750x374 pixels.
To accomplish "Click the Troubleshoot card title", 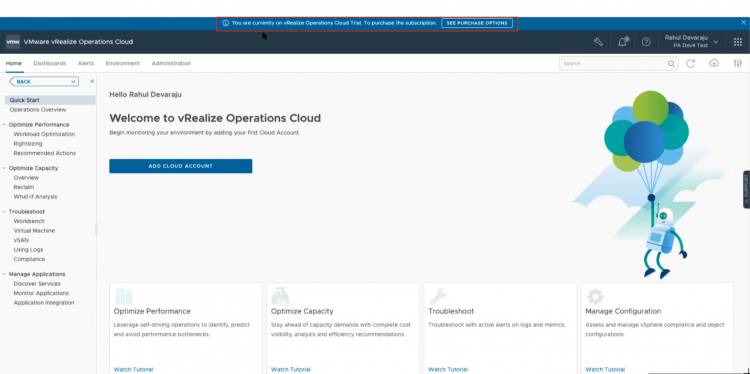I will tap(451, 311).
